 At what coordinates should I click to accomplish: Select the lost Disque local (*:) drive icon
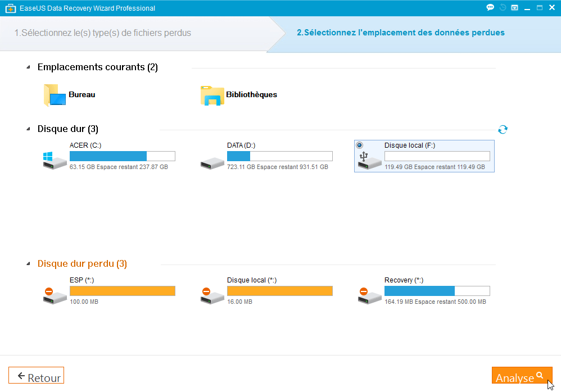[212, 296]
